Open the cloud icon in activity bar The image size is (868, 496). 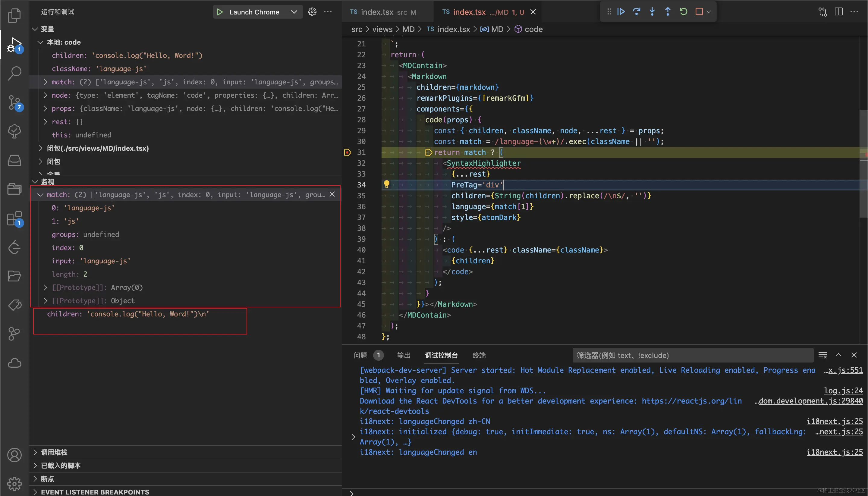[x=14, y=363]
